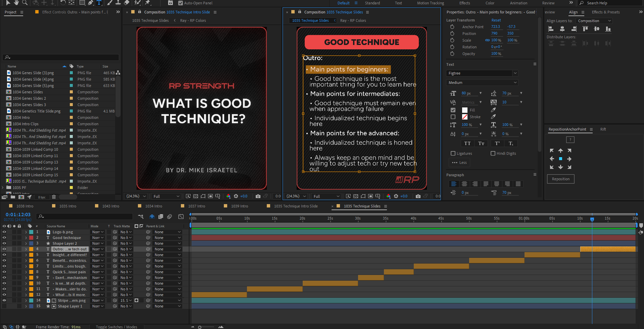Open the 1035 Technique Intro Slide timeline tab

click(296, 206)
